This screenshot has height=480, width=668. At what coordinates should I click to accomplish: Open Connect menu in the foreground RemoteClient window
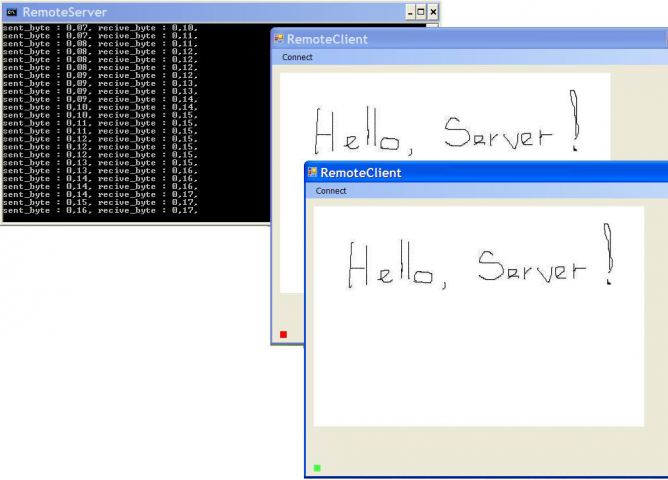[x=331, y=191]
